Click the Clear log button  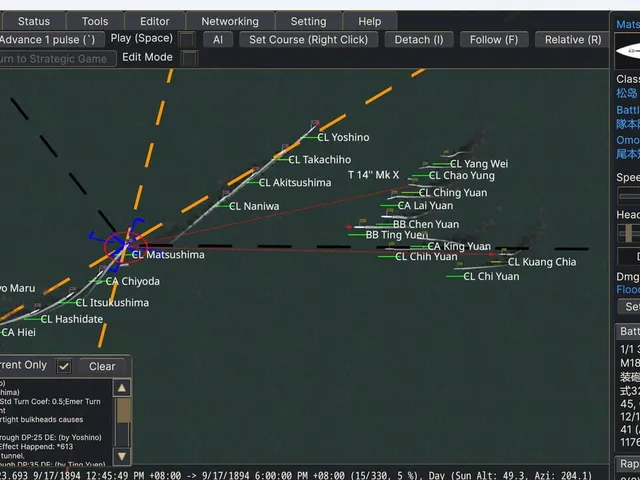click(102, 366)
